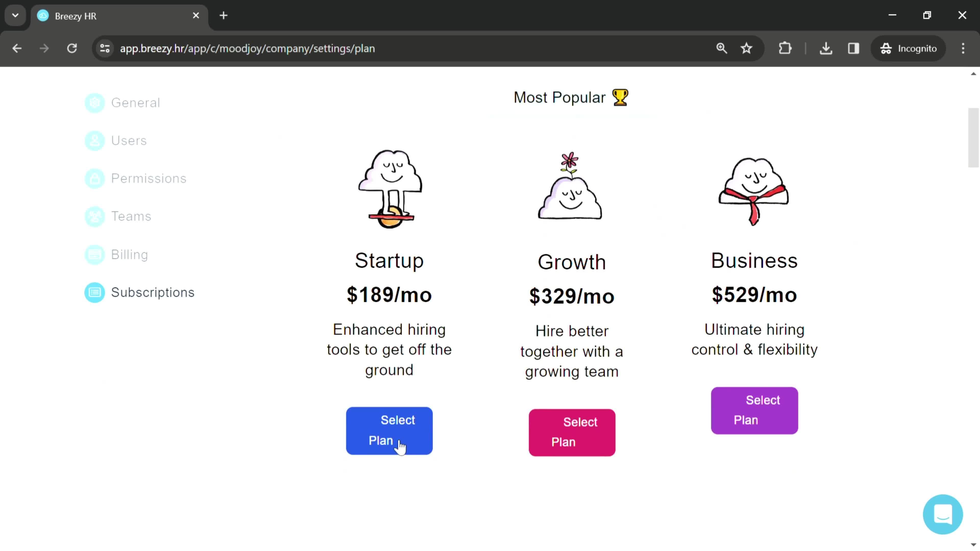The image size is (980, 551).
Task: Open Teams settings section
Action: (131, 216)
